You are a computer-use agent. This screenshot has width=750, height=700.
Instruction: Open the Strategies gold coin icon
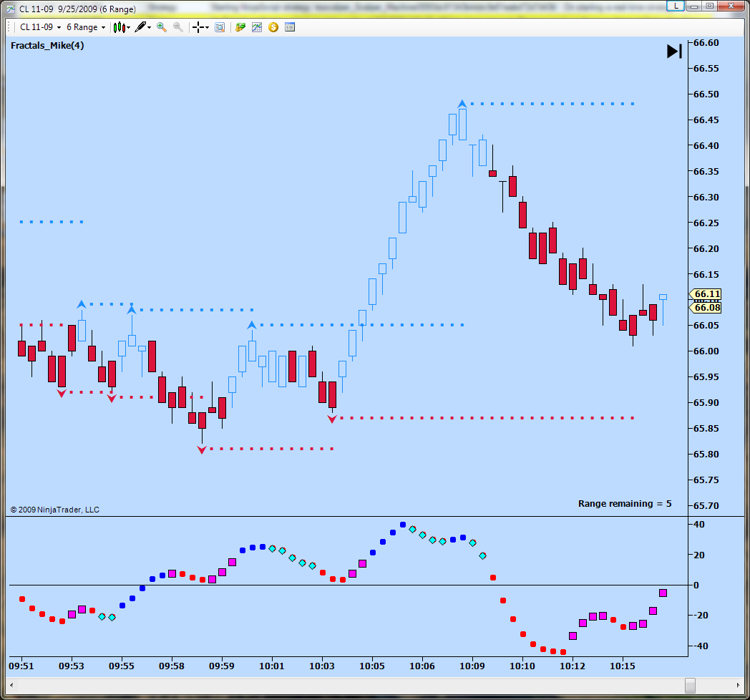click(273, 27)
